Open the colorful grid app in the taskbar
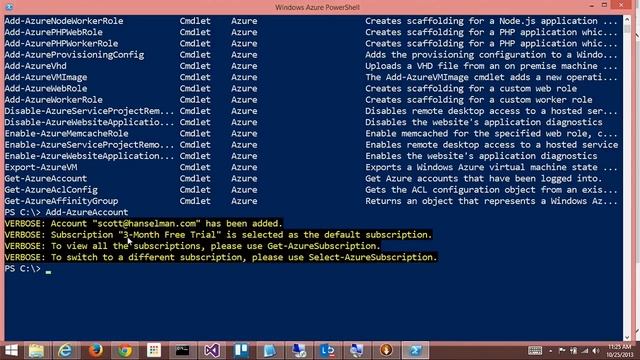This screenshot has height=360, width=640. click(x=154, y=350)
